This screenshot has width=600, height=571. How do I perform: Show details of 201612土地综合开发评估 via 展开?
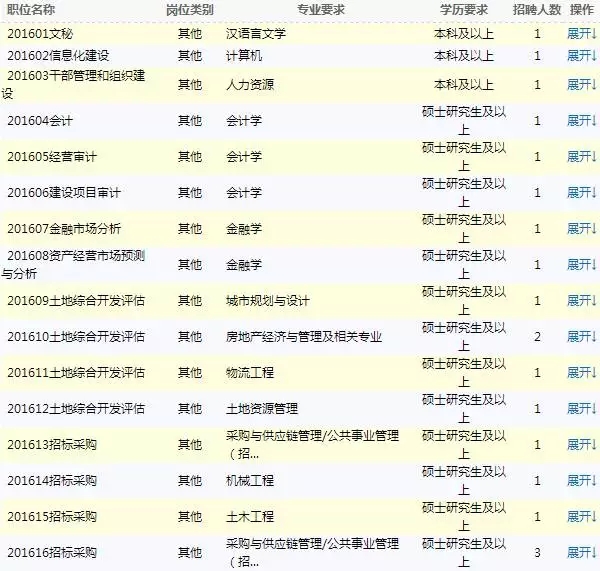[x=581, y=408]
